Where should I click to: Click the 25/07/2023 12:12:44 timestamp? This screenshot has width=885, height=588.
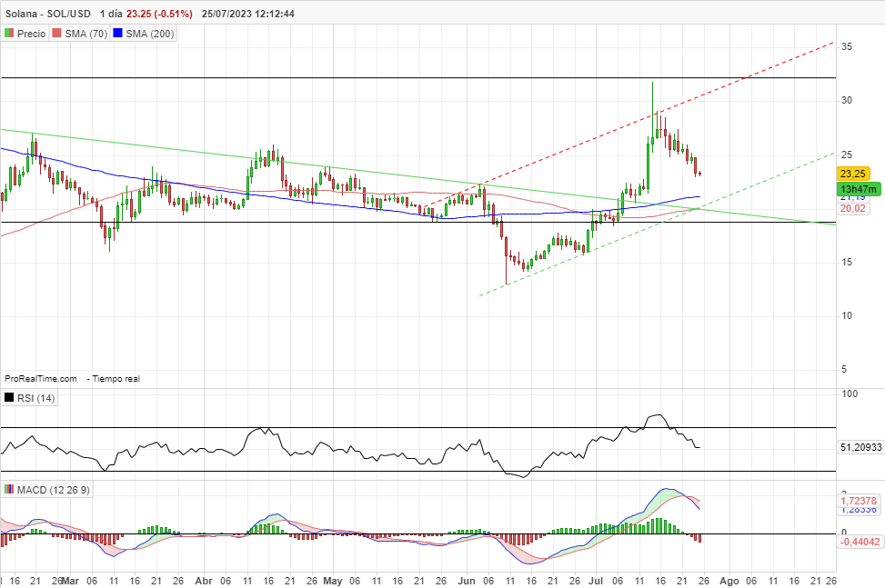tap(247, 14)
